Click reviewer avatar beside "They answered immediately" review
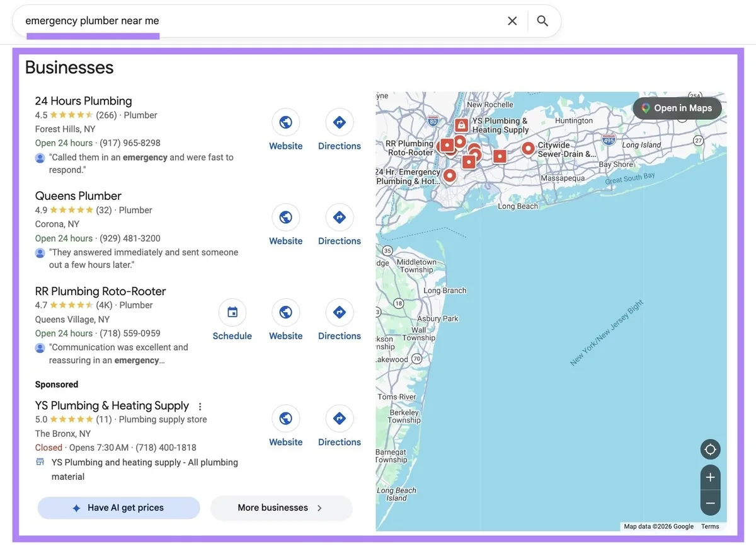 coord(40,253)
